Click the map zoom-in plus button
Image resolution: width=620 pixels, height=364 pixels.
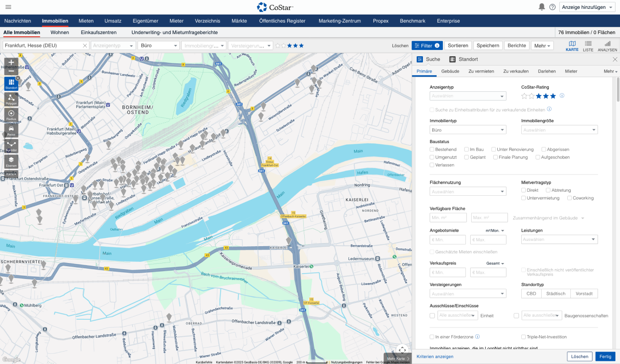pyautogui.click(x=12, y=63)
